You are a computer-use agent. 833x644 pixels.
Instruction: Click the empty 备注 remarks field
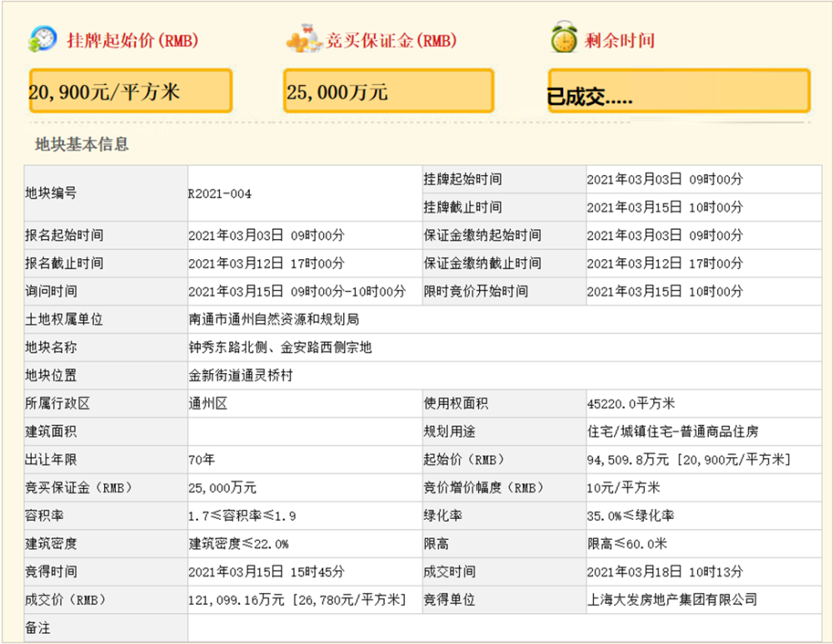(505, 627)
